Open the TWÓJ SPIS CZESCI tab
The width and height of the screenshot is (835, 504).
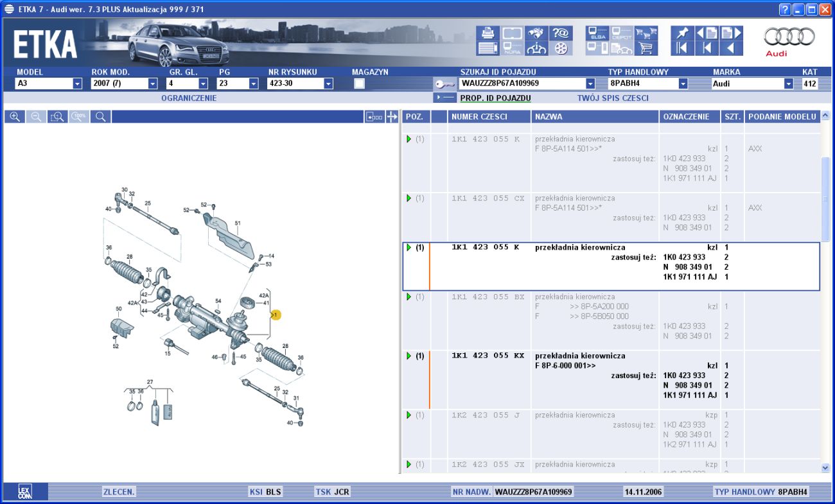pos(613,98)
